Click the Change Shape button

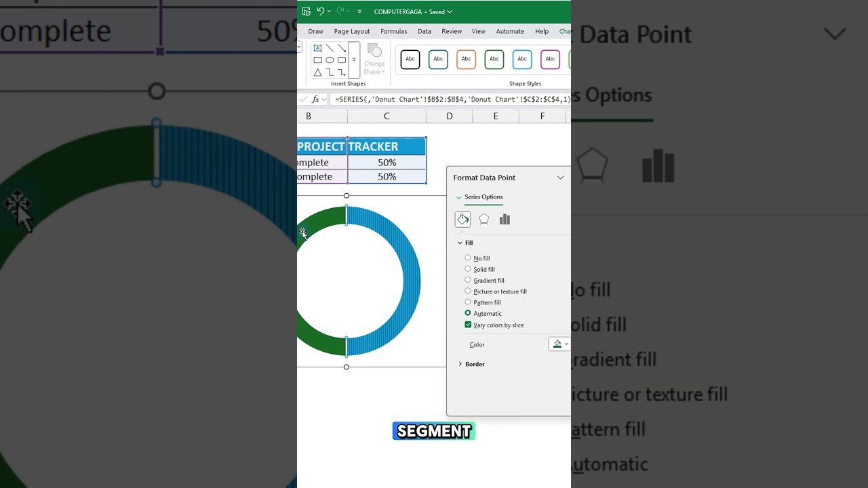pyautogui.click(x=374, y=59)
